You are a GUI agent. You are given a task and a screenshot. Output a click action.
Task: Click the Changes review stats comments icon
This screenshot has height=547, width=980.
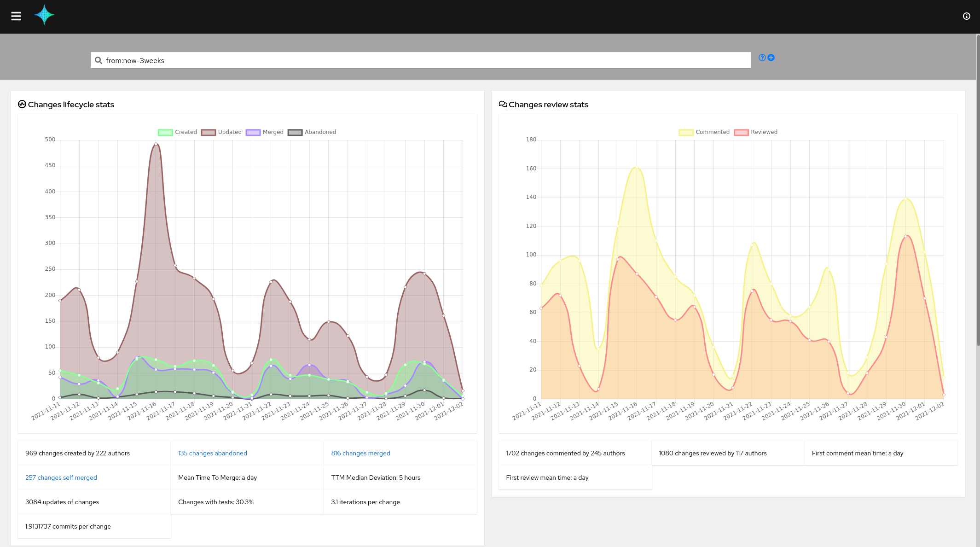[503, 105]
